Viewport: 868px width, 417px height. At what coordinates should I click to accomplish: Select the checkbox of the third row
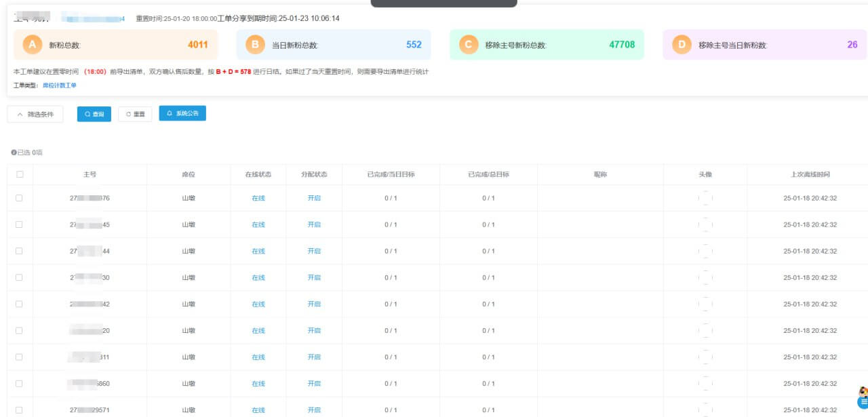(19, 251)
